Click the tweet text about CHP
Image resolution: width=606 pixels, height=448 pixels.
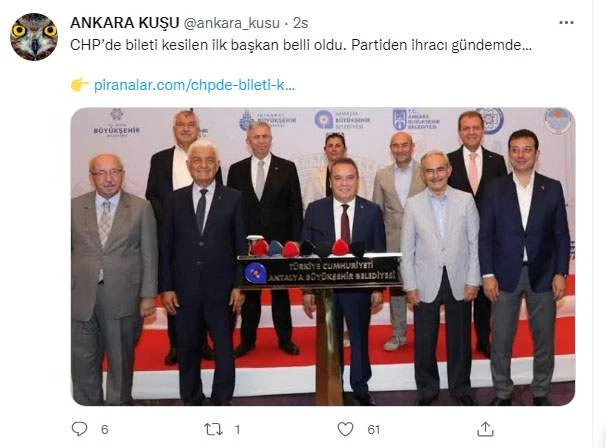pos(301,45)
